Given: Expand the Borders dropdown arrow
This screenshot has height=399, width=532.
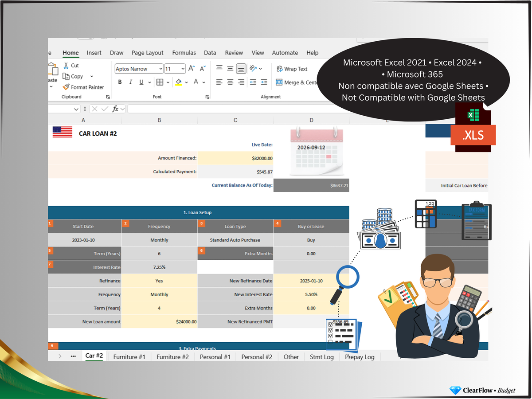Looking at the screenshot, I should (x=168, y=82).
